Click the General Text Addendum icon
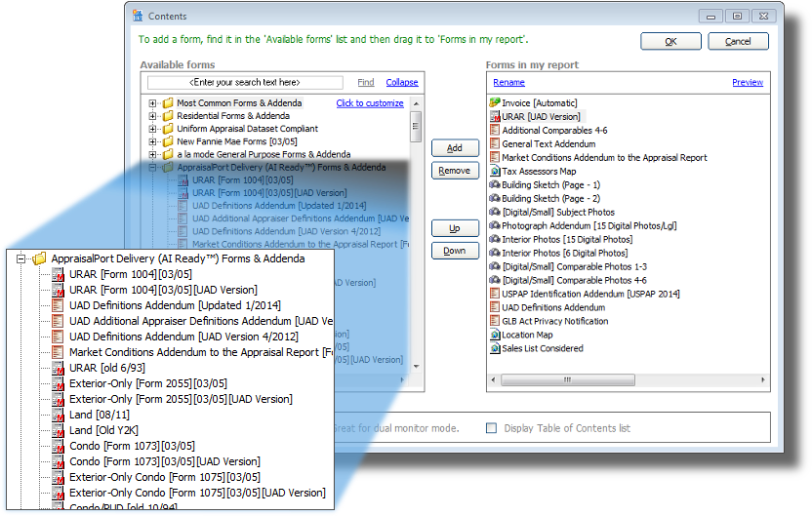This screenshot has height=516, width=812. tap(495, 143)
